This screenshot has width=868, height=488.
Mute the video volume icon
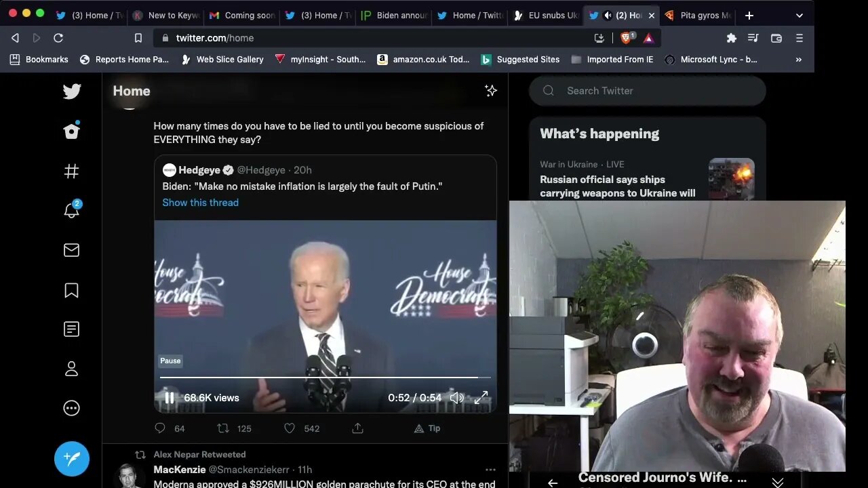click(x=457, y=398)
